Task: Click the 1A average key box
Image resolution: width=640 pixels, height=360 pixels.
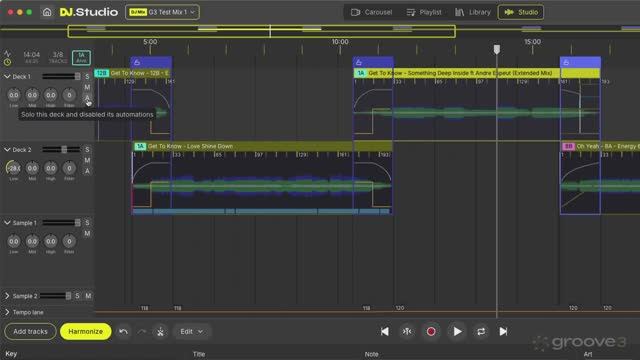Action: click(x=81, y=58)
